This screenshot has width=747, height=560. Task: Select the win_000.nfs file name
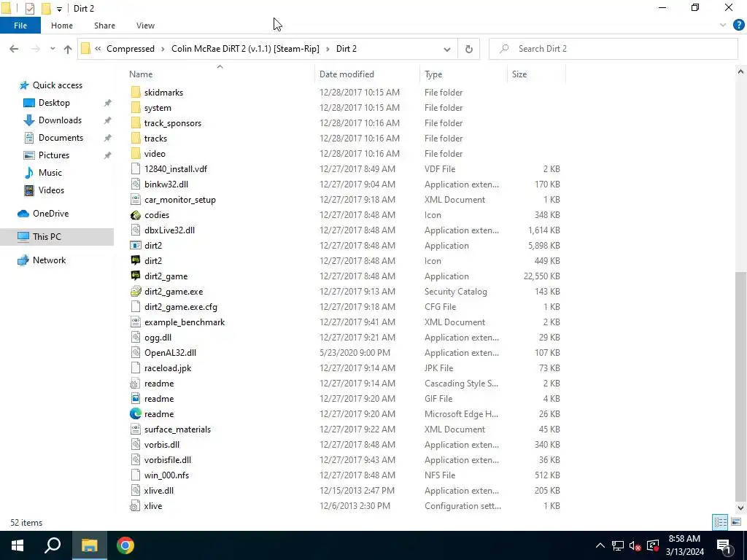pyautogui.click(x=167, y=475)
